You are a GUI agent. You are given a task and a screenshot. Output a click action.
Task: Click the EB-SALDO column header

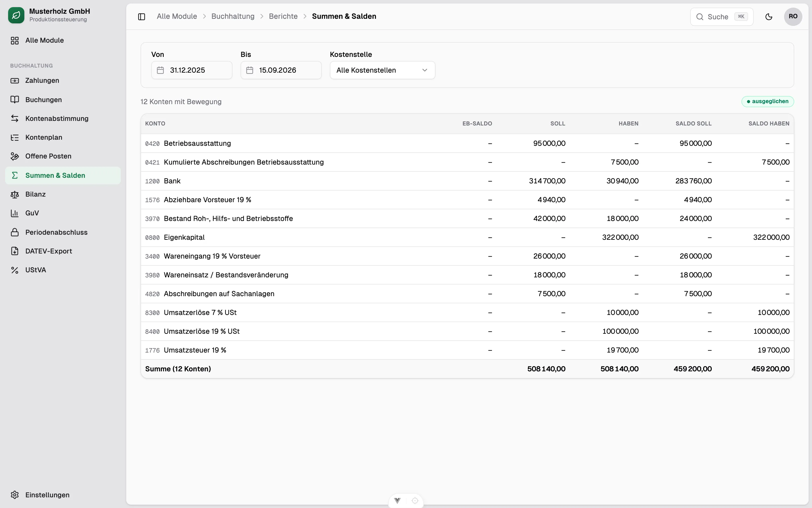click(477, 124)
